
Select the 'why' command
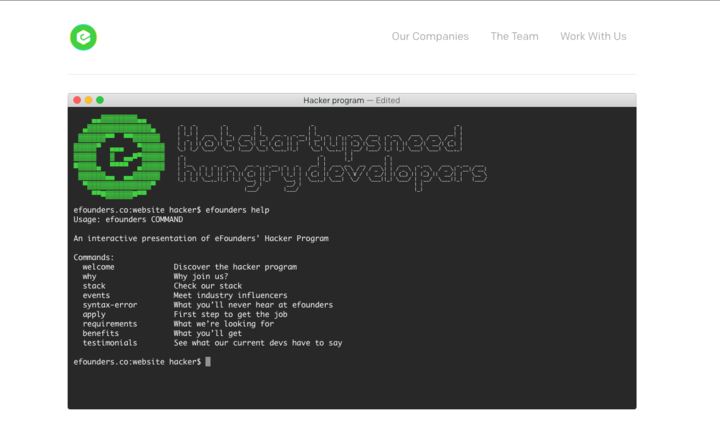[89, 277]
